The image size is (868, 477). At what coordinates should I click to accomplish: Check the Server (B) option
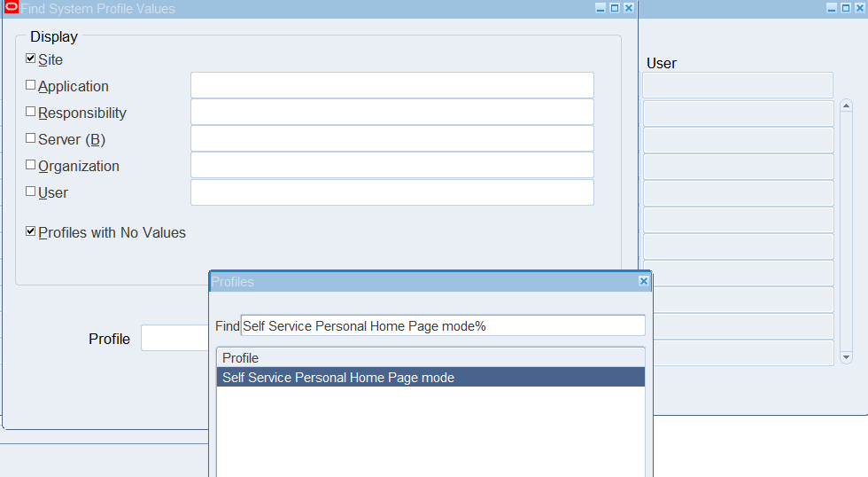click(x=30, y=138)
